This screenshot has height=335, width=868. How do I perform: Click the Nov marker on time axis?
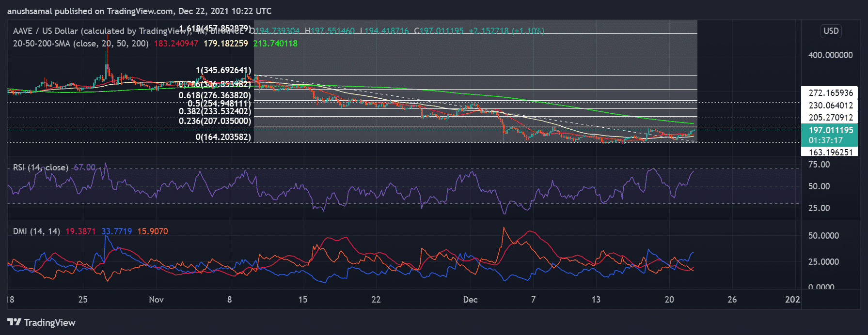156,300
